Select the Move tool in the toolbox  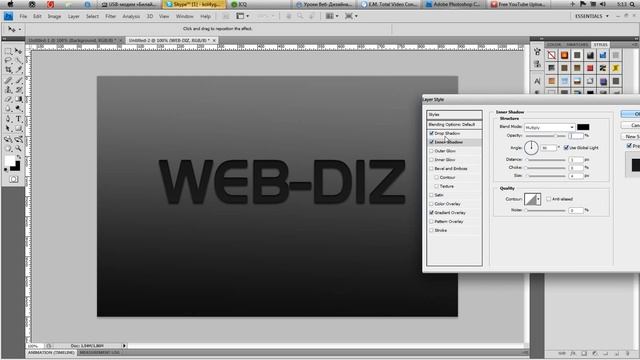[x=18, y=51]
